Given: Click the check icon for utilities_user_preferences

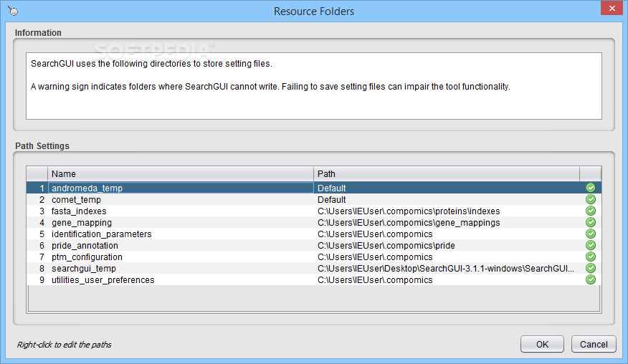Looking at the screenshot, I should coord(590,279).
